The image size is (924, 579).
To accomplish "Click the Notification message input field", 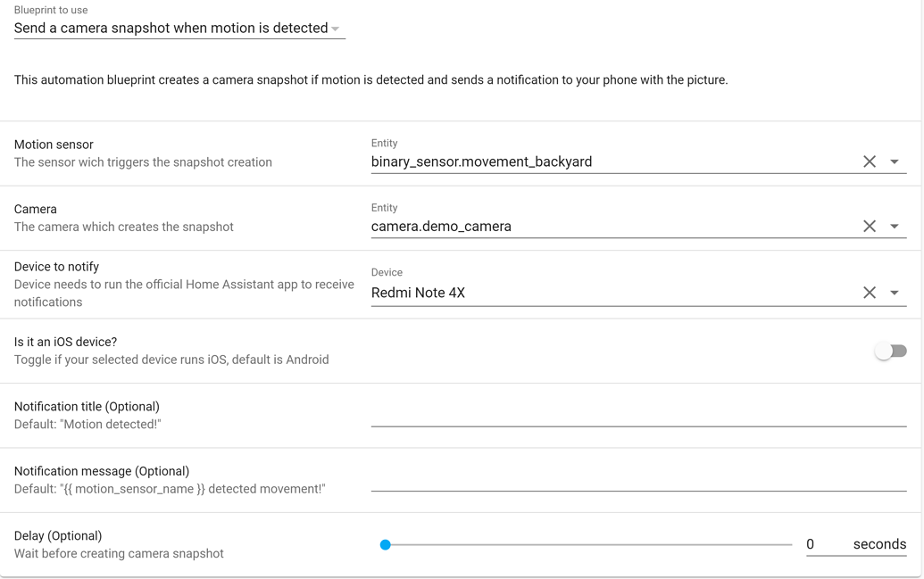I will tap(625, 484).
